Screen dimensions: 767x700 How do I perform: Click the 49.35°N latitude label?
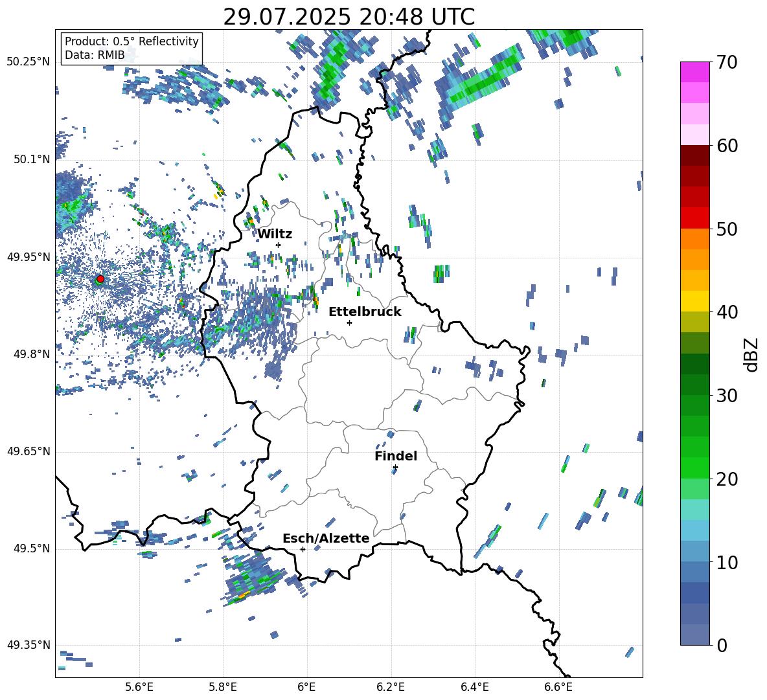point(29,645)
